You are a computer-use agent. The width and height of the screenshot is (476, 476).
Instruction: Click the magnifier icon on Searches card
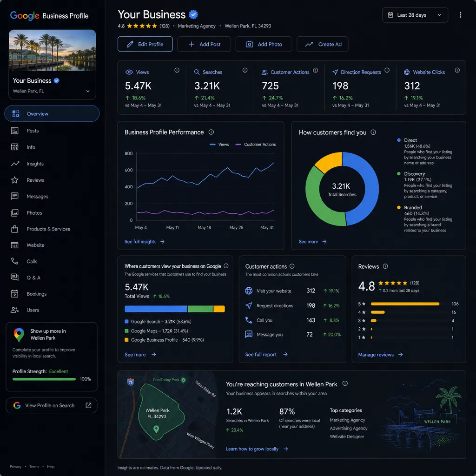197,72
